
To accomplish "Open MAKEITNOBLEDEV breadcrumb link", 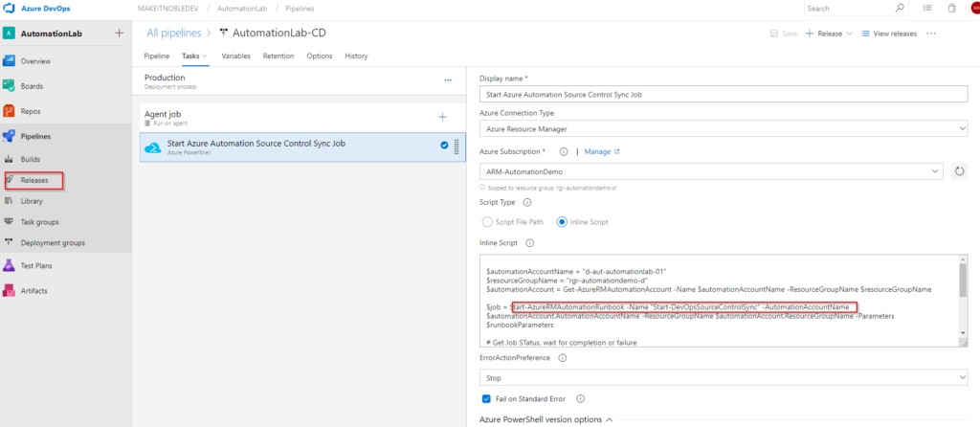I will click(x=168, y=9).
